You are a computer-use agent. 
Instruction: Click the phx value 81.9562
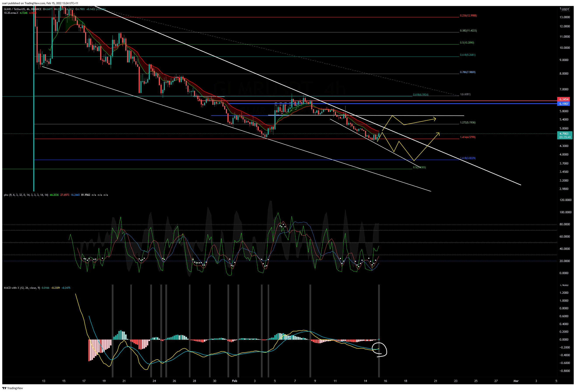click(86, 195)
